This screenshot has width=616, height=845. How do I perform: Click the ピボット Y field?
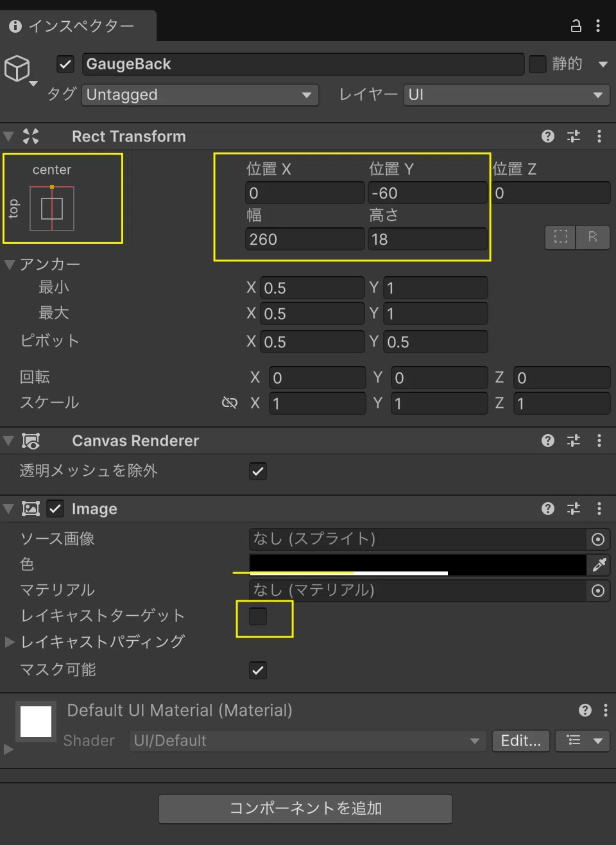coord(436,342)
